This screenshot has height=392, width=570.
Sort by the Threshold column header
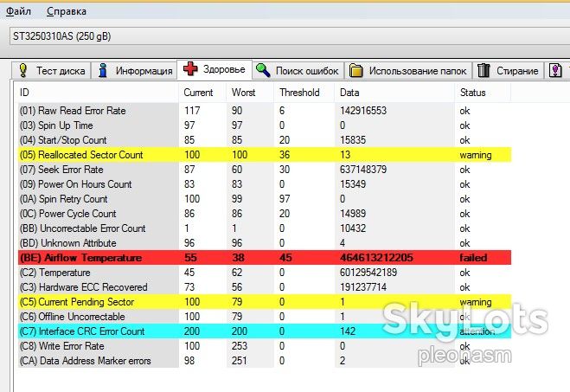[x=299, y=93]
